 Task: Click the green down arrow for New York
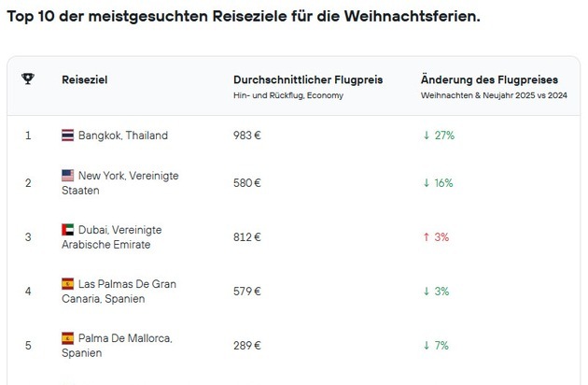427,183
